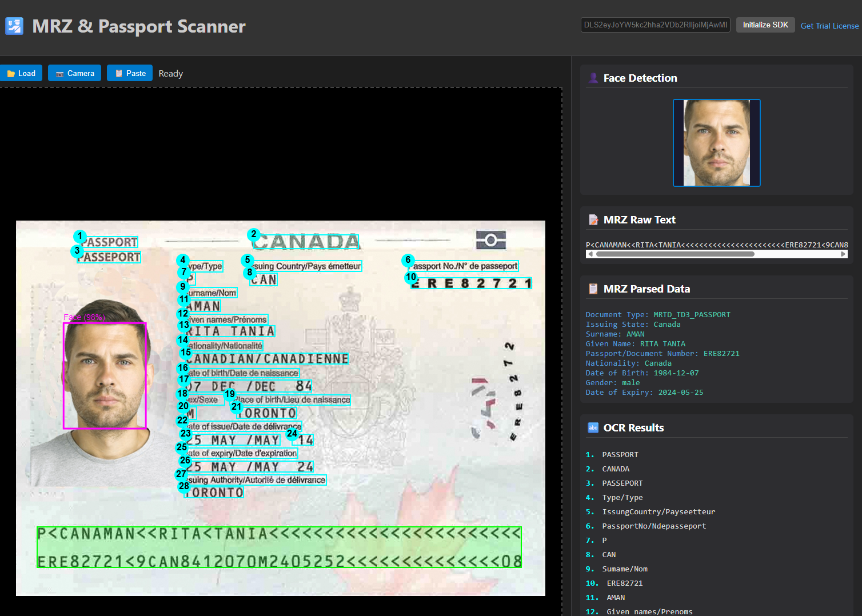
Task: Open the Camera capture icon
Action: click(x=59, y=73)
